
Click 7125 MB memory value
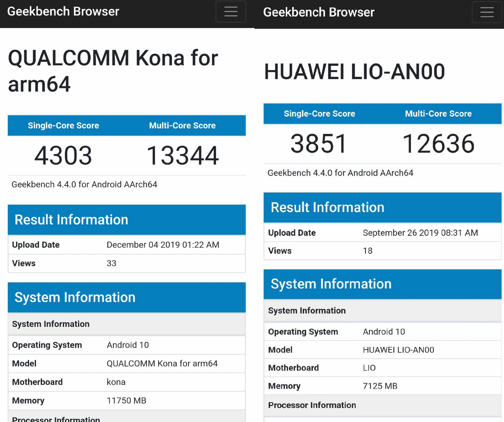coord(380,386)
